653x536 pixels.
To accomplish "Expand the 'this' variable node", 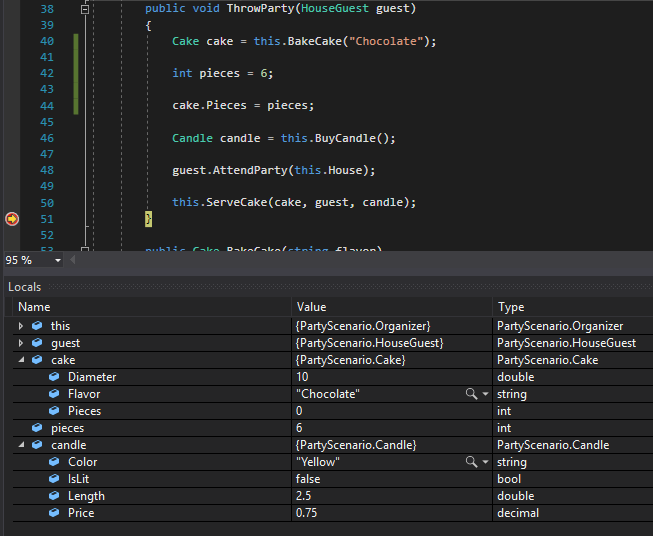I will tap(21, 326).
